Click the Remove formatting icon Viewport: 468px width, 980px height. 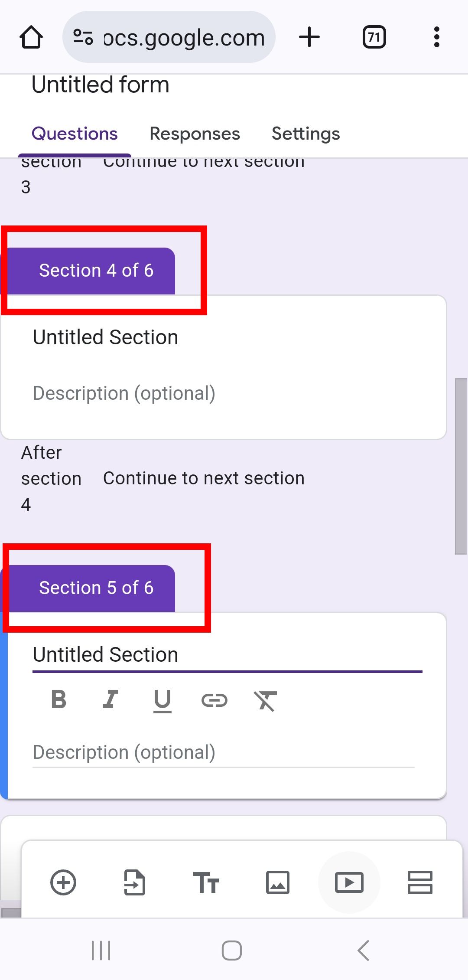[265, 699]
